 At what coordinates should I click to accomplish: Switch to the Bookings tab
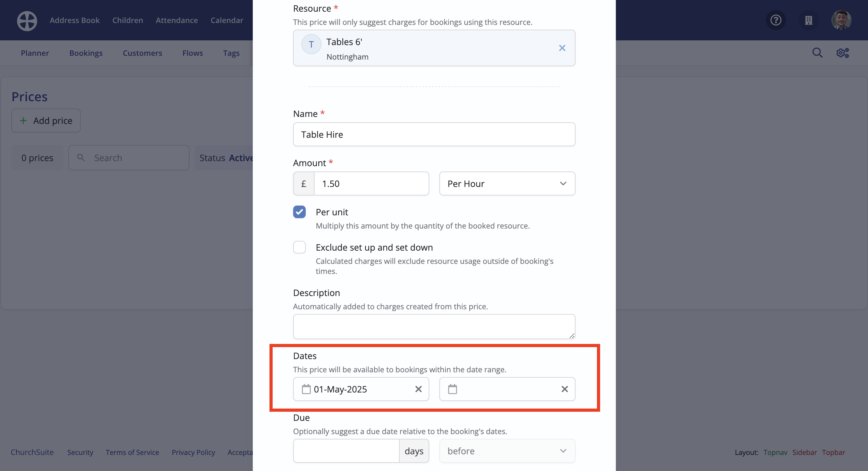tap(86, 53)
